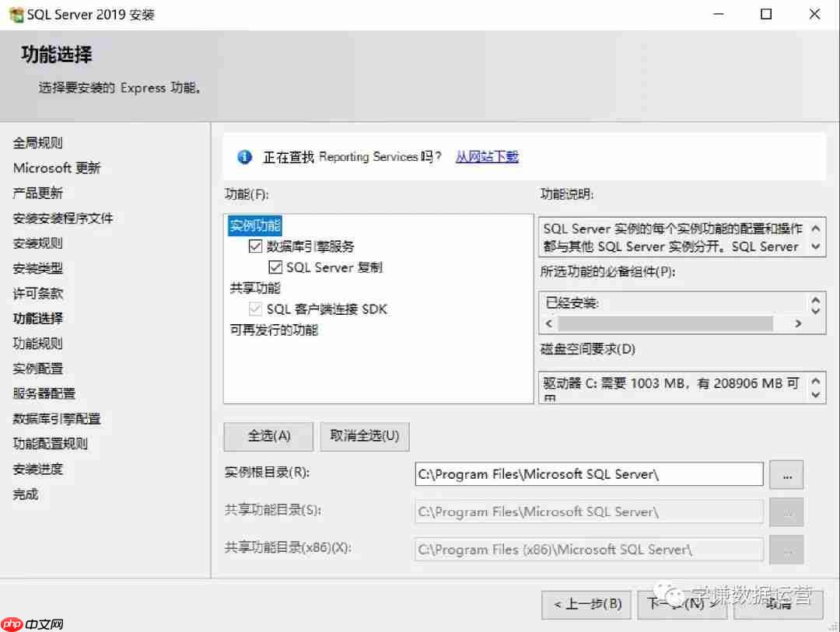Screen dimensions: 840x632
Task: Open the browse button next to 实例根目录
Action: coord(786,474)
